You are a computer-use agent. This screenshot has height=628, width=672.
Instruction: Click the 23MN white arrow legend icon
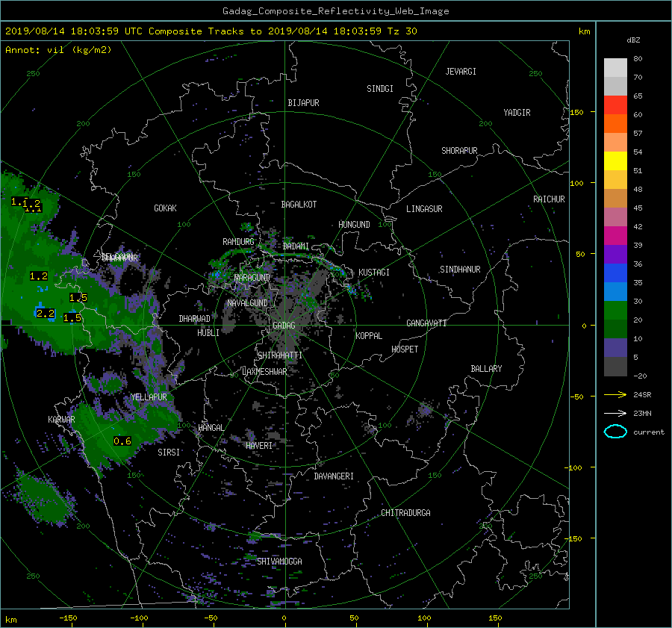click(x=615, y=413)
